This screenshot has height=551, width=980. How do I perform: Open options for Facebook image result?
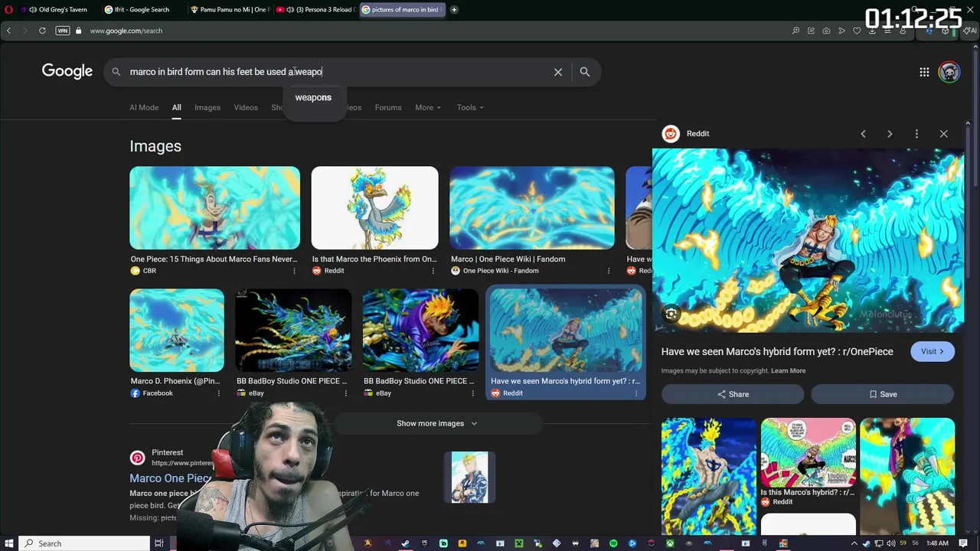(x=218, y=393)
